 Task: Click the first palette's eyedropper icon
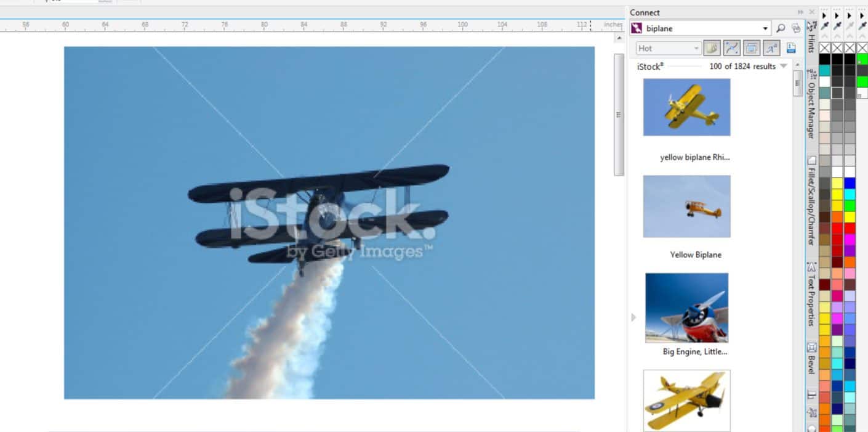point(824,25)
